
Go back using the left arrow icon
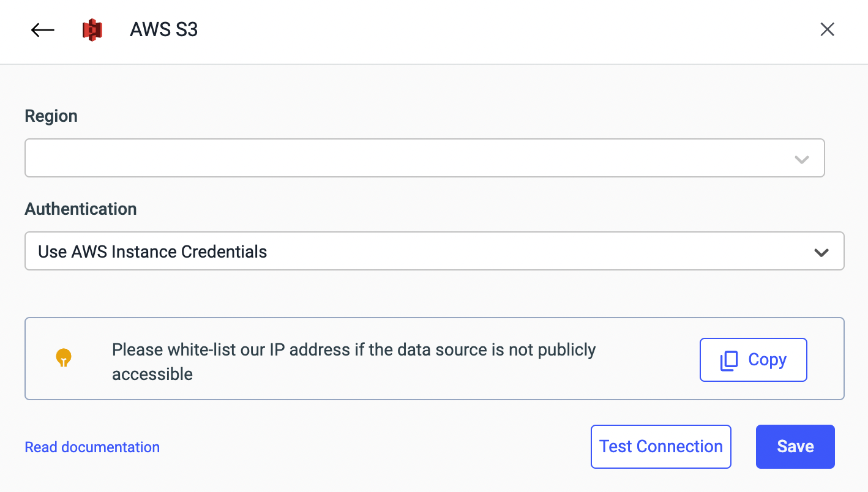43,30
